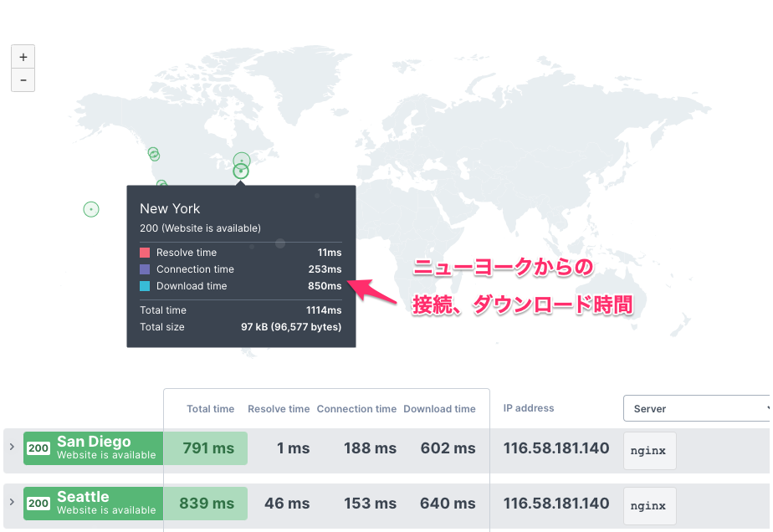
Task: Sort by Resolve time column header
Action: click(279, 409)
